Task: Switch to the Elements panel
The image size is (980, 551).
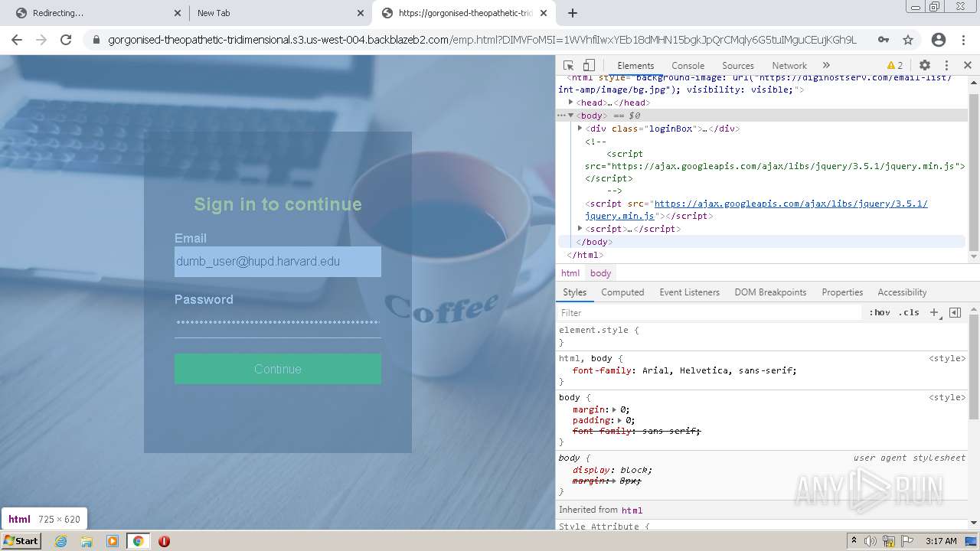Action: coord(635,66)
